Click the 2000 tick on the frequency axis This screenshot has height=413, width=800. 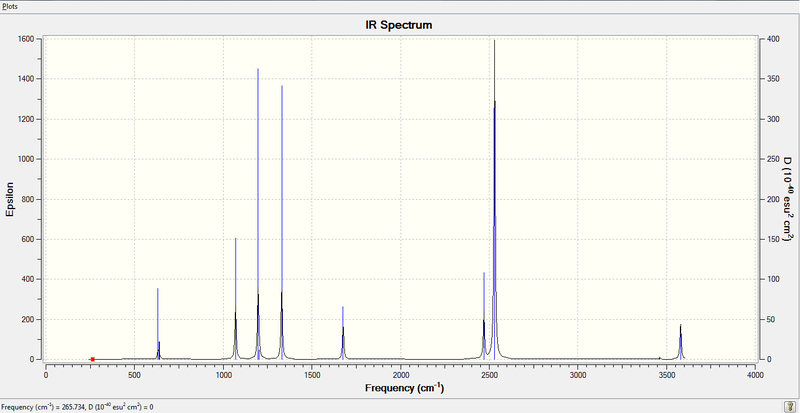click(x=401, y=375)
